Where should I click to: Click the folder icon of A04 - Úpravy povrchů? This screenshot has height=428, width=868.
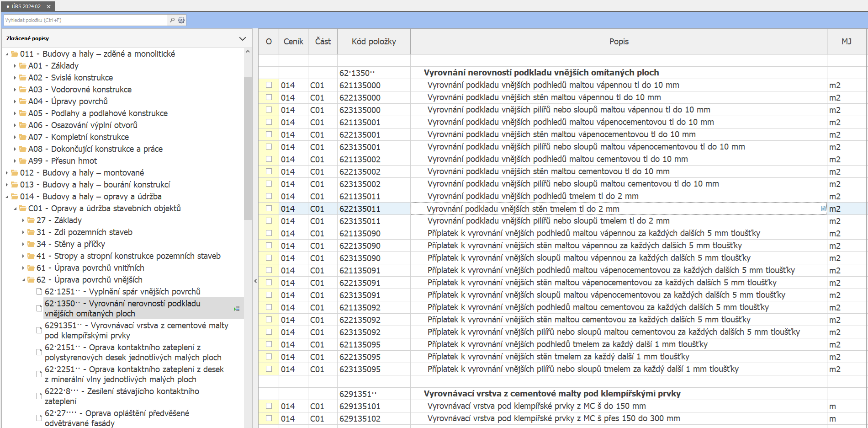click(x=23, y=102)
